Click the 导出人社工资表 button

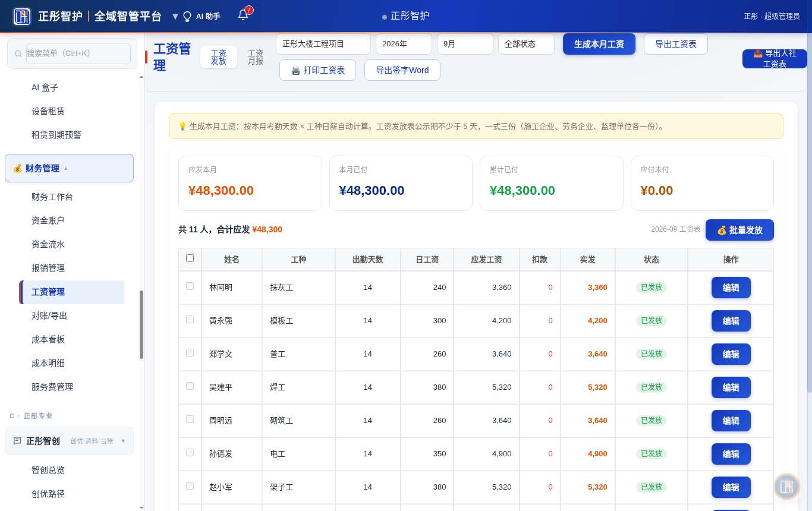[775, 59]
